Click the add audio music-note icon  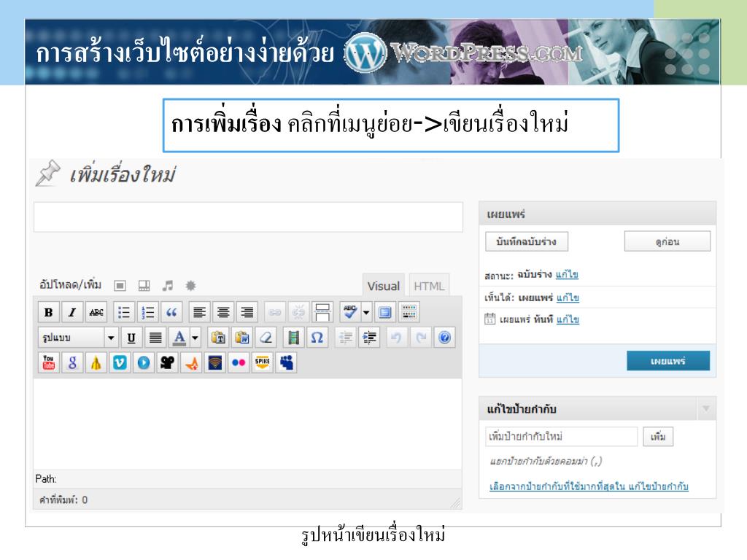click(x=167, y=286)
